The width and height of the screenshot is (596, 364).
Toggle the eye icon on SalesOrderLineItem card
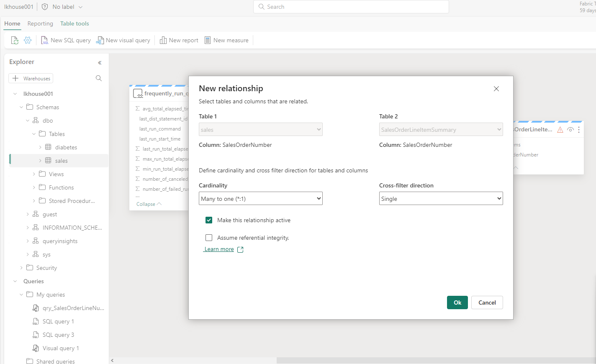570,130
